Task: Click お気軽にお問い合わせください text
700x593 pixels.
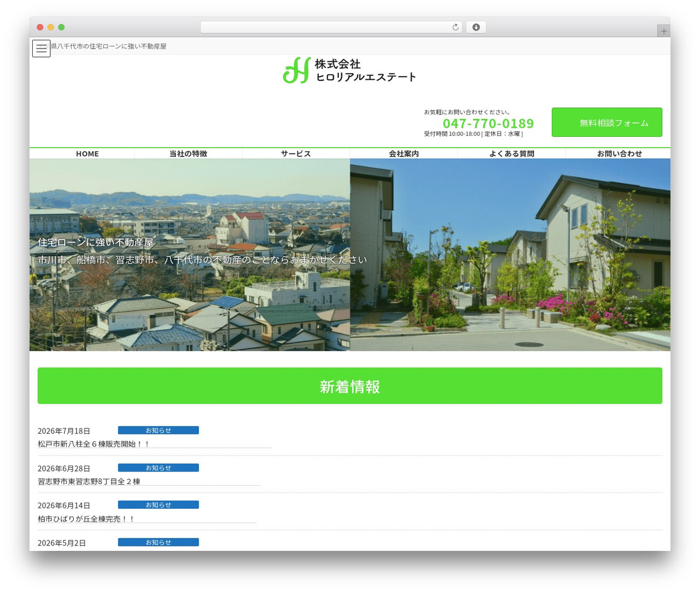Action: [x=467, y=112]
